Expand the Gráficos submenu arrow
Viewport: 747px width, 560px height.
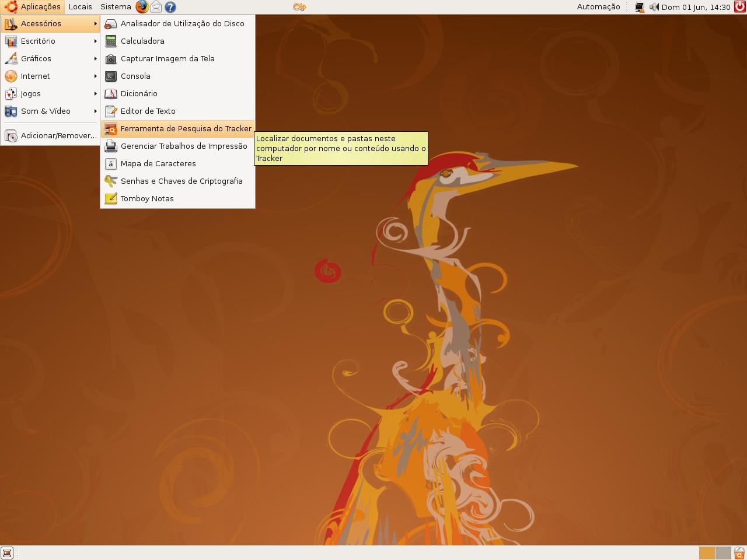[x=95, y=59]
